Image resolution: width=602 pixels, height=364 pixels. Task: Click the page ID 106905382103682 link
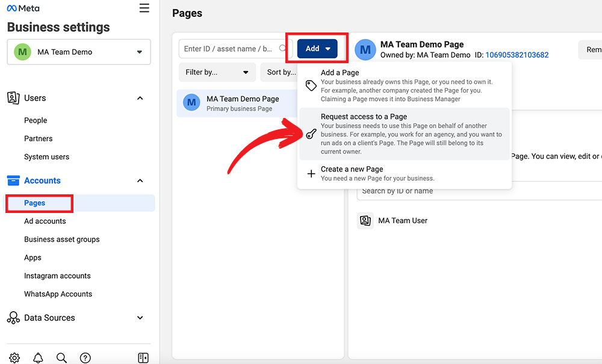[517, 55]
